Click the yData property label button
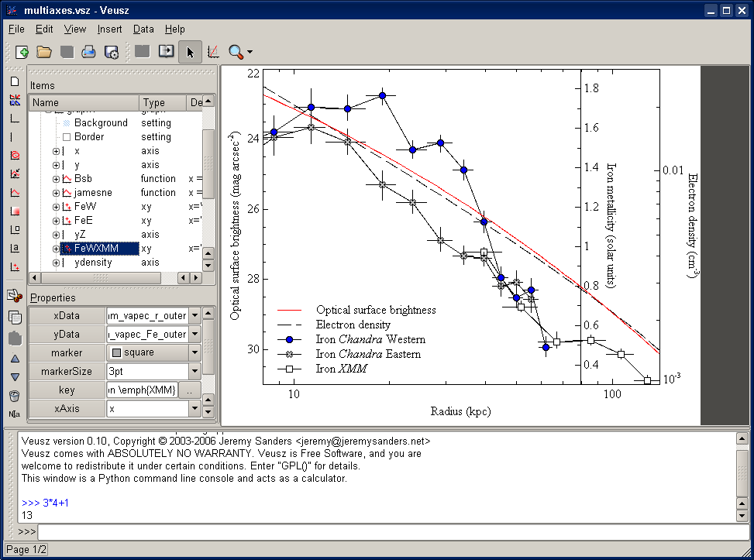 click(x=67, y=334)
